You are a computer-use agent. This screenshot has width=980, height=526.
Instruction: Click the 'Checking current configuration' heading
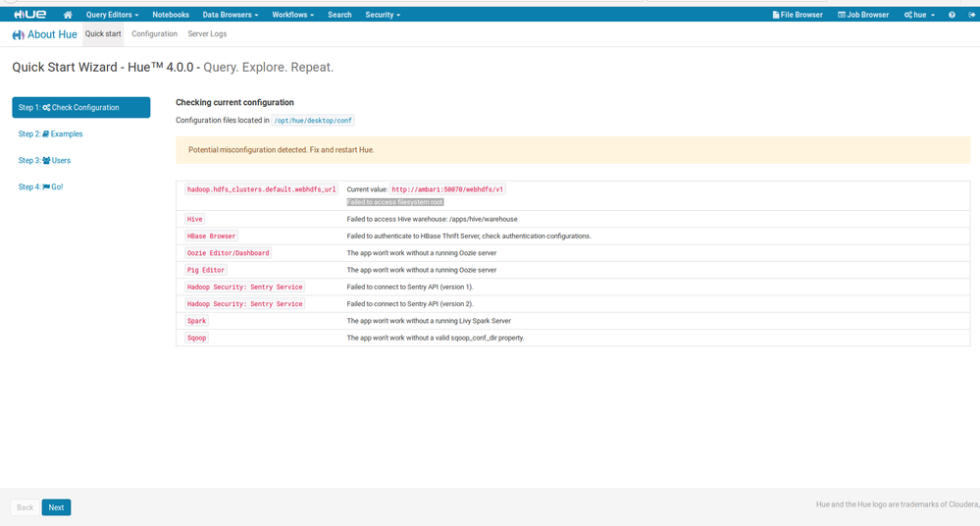point(234,102)
